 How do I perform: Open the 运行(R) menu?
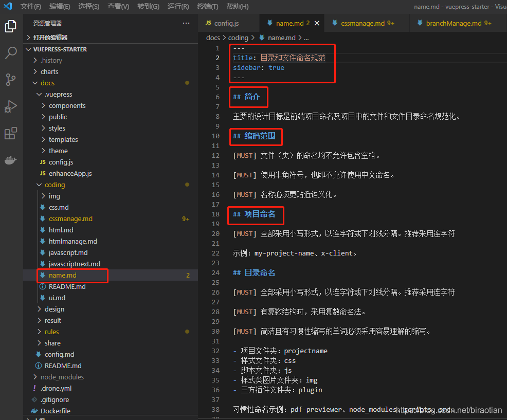pyautogui.click(x=178, y=7)
